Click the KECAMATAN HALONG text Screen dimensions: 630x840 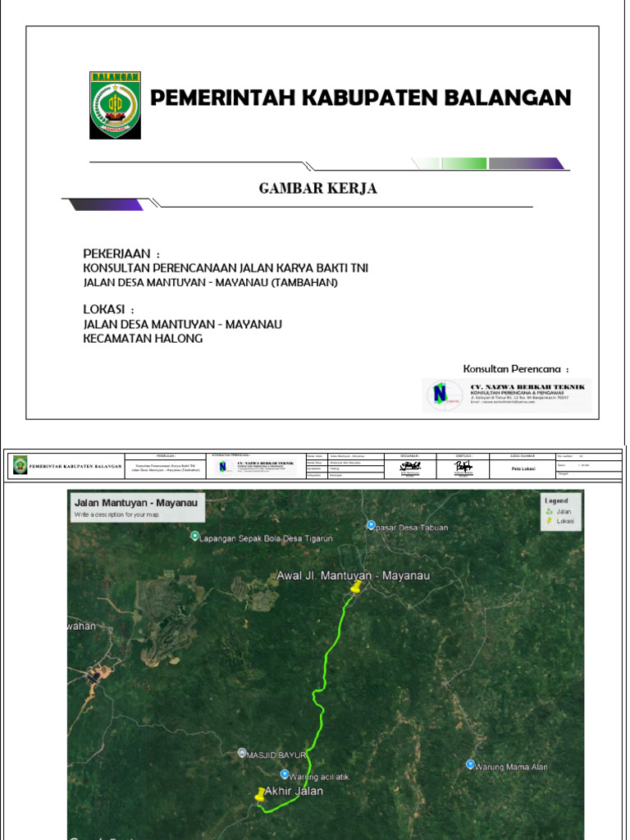[x=143, y=339]
